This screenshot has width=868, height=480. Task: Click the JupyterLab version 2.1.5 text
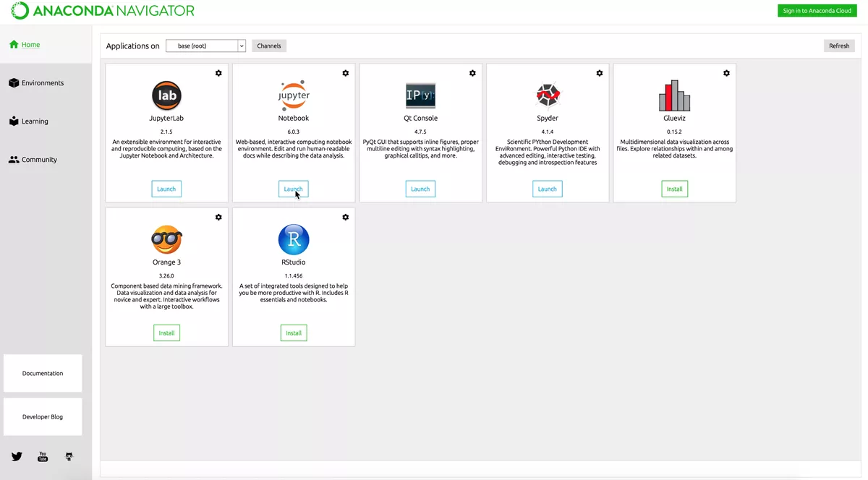tap(166, 132)
